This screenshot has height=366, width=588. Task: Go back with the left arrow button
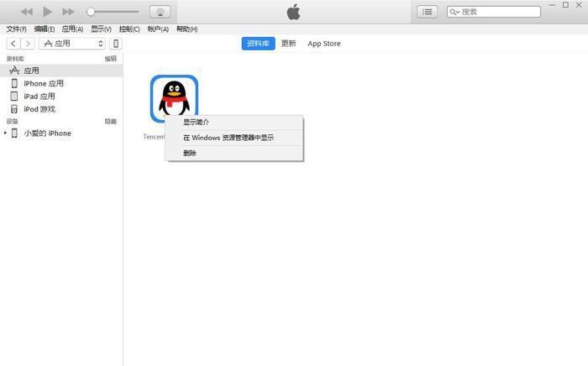[x=13, y=44]
